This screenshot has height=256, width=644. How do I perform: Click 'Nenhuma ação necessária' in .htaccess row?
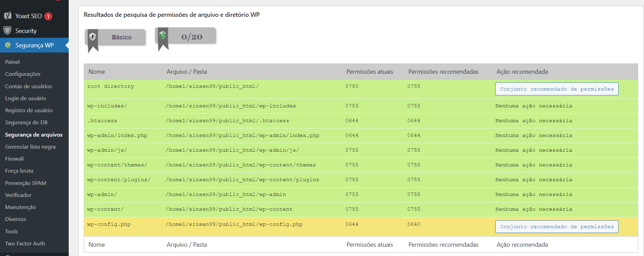[534, 120]
